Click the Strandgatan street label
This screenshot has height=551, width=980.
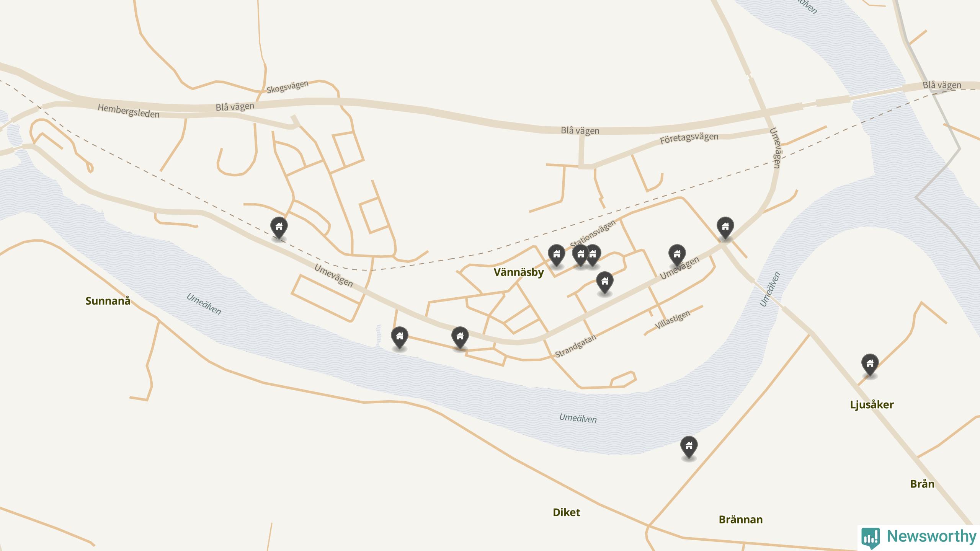coord(575,346)
